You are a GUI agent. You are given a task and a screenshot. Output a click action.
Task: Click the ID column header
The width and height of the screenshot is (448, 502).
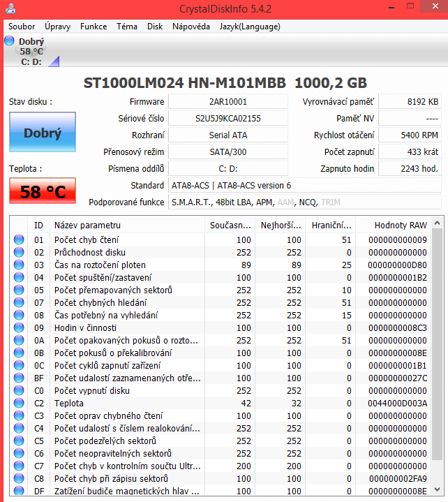38,226
